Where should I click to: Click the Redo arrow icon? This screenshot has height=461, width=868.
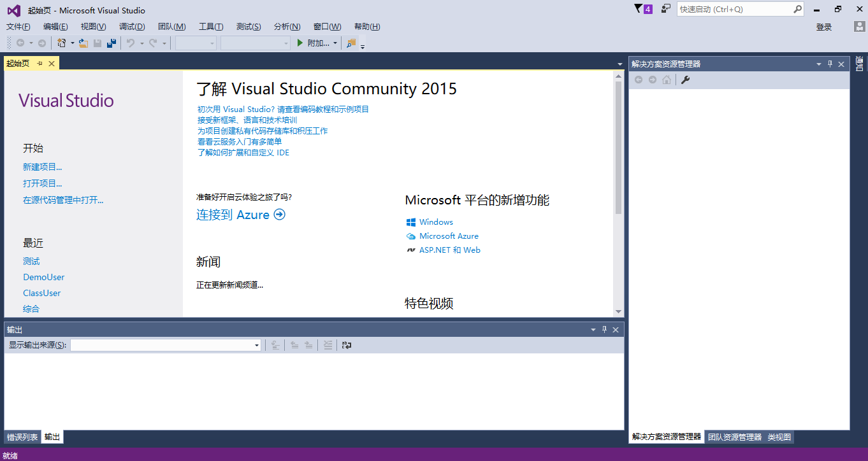[x=153, y=43]
